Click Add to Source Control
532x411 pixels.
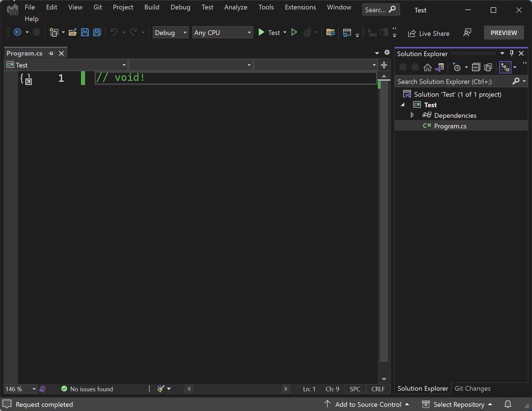368,404
